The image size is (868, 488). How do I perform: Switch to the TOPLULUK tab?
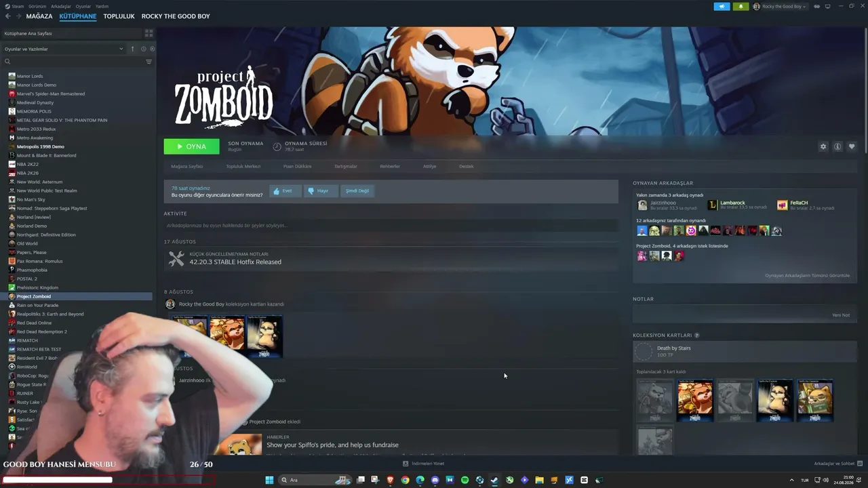119,16
